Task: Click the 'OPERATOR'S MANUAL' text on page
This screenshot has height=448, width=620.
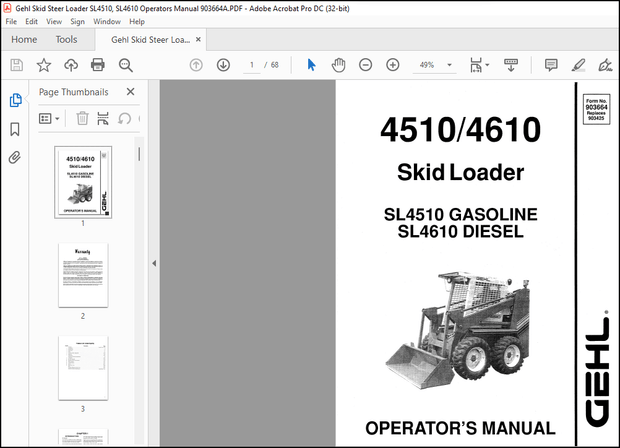Action: (x=460, y=428)
